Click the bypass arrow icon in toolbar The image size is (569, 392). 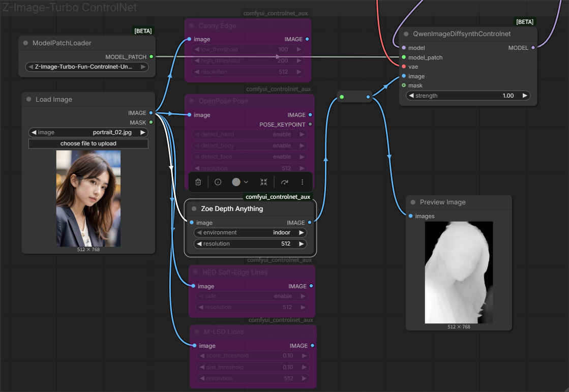click(x=285, y=182)
